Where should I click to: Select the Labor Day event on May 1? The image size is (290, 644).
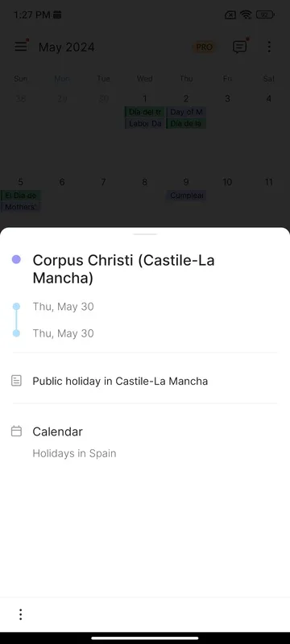[144, 124]
